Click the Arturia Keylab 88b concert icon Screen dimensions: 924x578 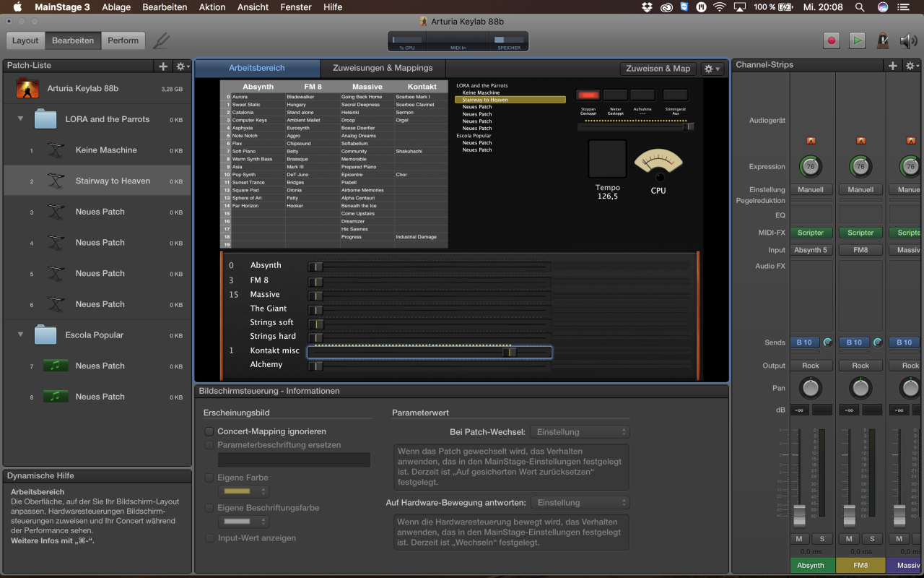coord(27,89)
